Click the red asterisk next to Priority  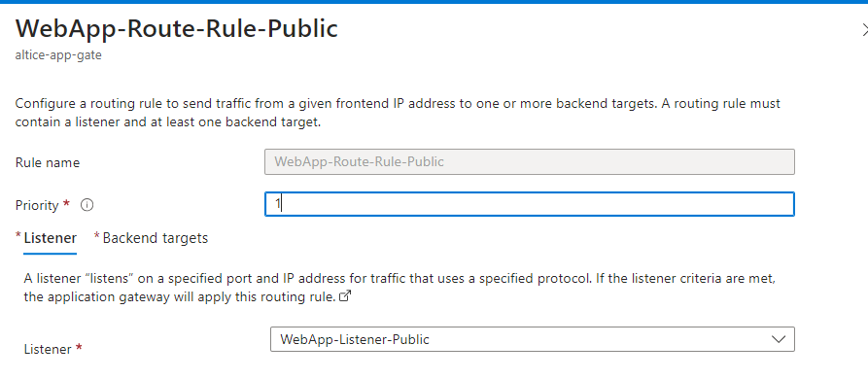pos(67,203)
